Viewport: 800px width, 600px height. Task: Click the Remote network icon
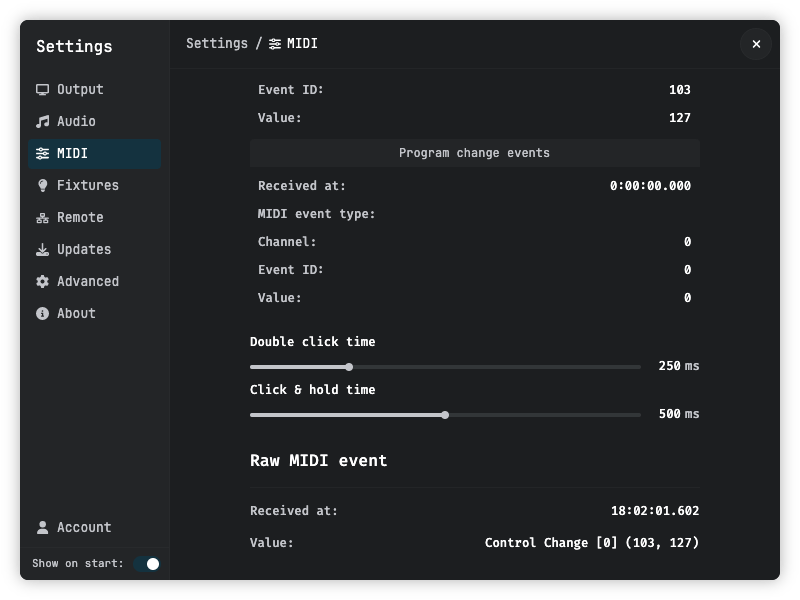42,218
